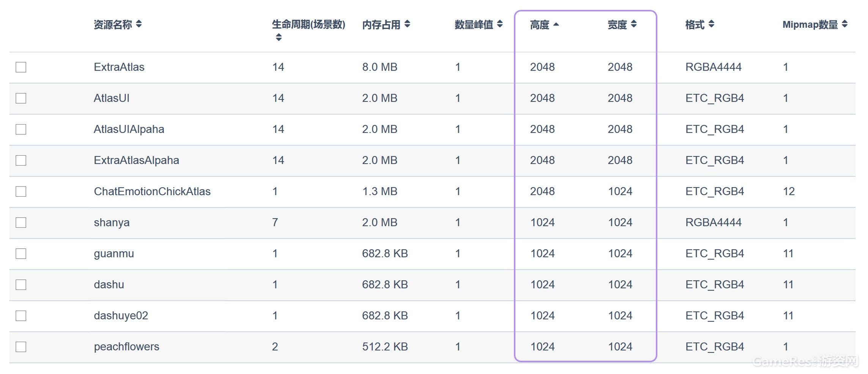The image size is (868, 374).
Task: Select the AtlasUIAlpaha row checkbox
Action: [21, 129]
